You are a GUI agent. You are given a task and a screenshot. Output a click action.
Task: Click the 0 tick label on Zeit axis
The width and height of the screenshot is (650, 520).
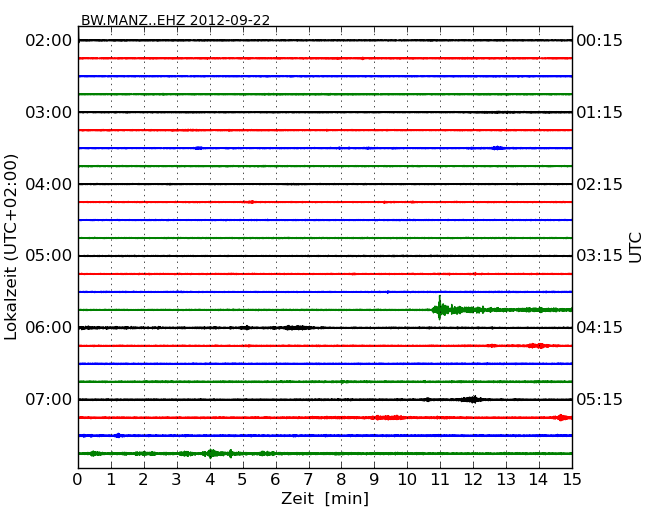[78, 480]
